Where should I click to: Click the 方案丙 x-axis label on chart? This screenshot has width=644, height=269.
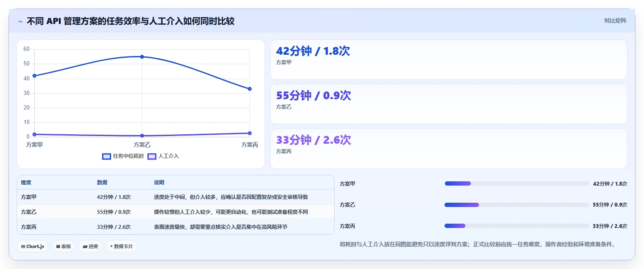(x=250, y=145)
